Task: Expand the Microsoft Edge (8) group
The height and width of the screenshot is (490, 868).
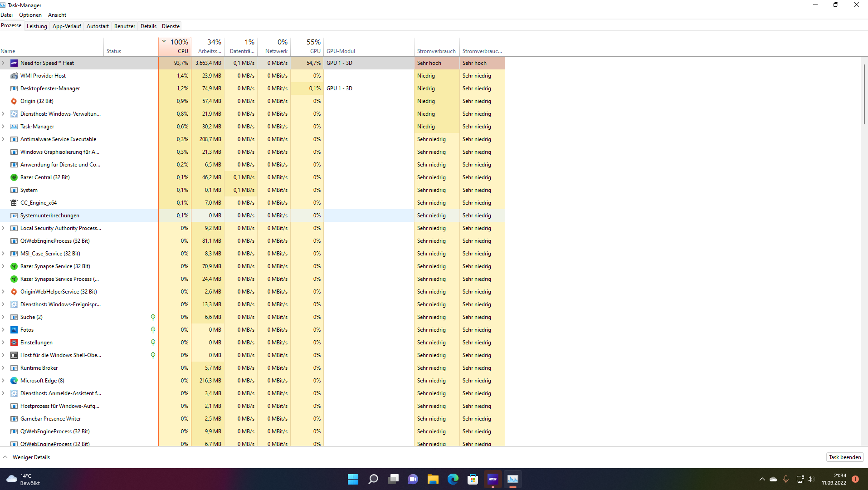Action: 3,381
